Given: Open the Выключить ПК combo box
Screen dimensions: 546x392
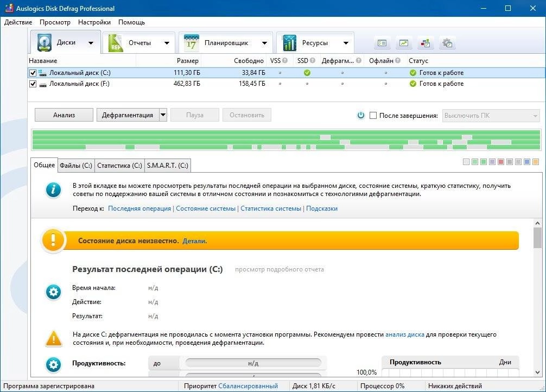Looking at the screenshot, I should click(491, 116).
